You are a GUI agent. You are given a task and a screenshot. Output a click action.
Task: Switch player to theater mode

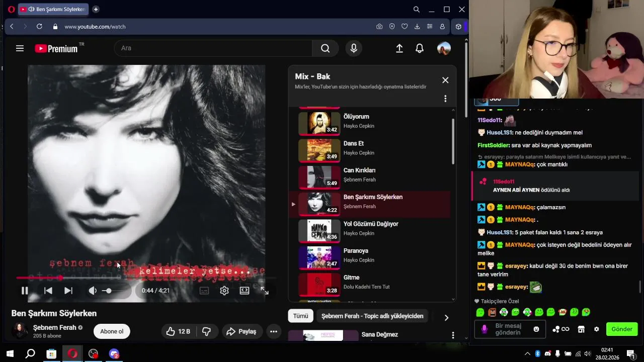tap(245, 291)
